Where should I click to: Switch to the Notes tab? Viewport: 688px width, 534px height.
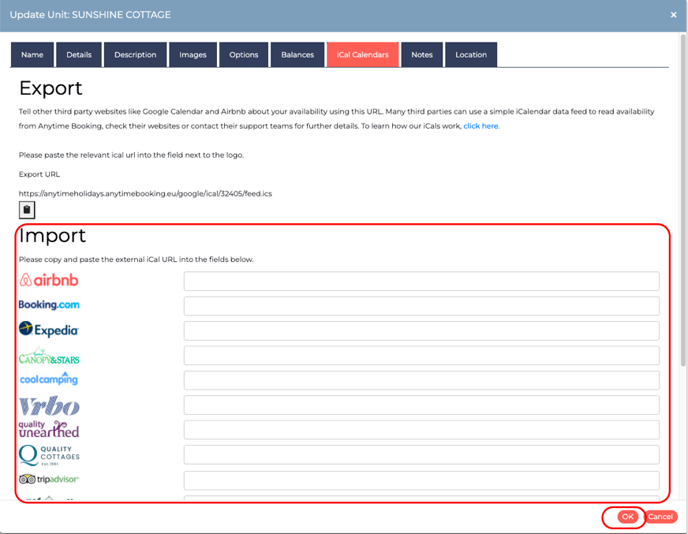[422, 55]
